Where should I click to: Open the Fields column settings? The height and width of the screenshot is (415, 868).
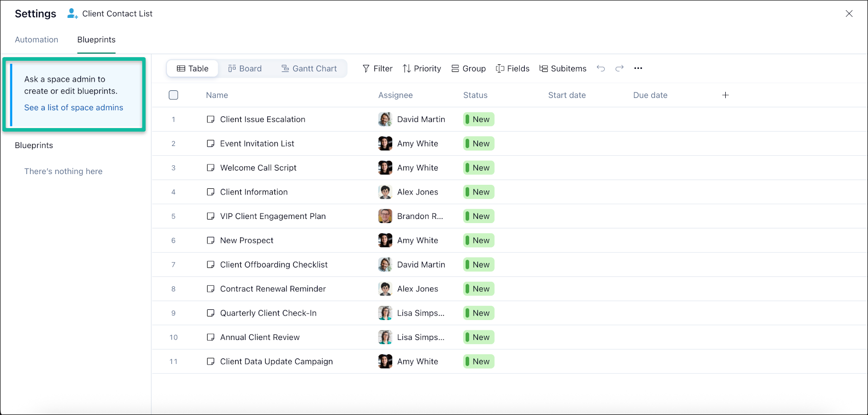coord(513,68)
